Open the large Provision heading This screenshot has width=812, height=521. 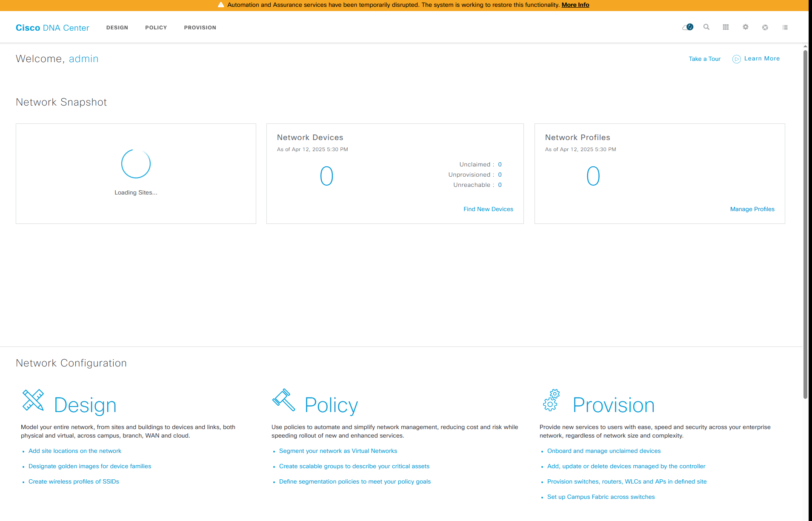[614, 405]
